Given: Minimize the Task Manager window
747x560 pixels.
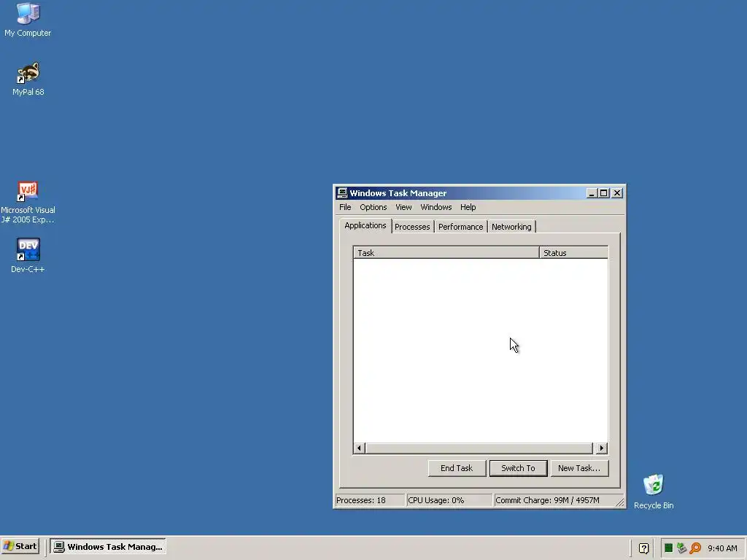Looking at the screenshot, I should click(592, 192).
